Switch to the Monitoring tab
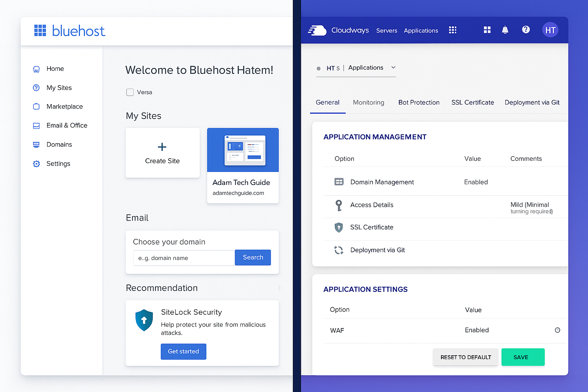The width and height of the screenshot is (588, 392). tap(369, 103)
